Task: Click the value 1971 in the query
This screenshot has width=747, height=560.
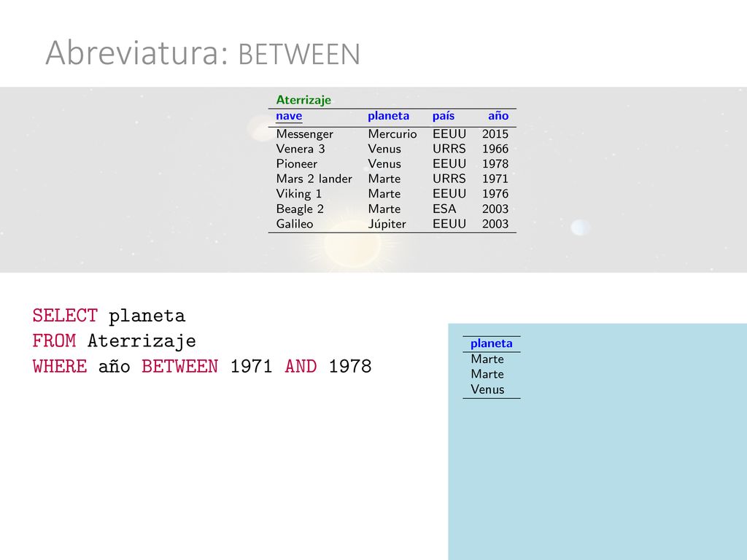Action: point(251,367)
